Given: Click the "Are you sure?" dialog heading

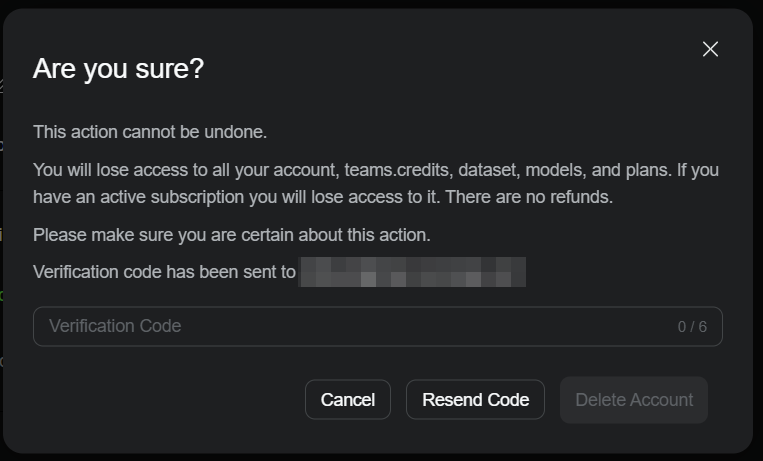Looking at the screenshot, I should 118,69.
